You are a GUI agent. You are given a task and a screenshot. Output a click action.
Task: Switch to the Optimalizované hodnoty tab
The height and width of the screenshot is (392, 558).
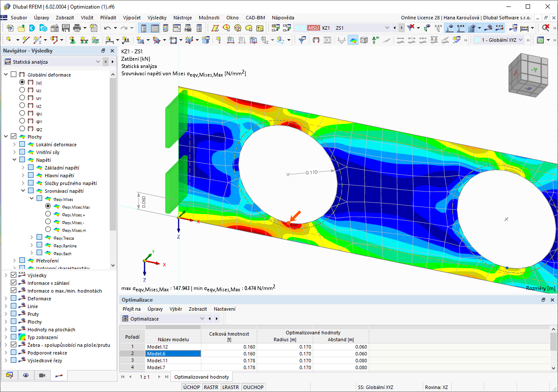click(x=202, y=377)
